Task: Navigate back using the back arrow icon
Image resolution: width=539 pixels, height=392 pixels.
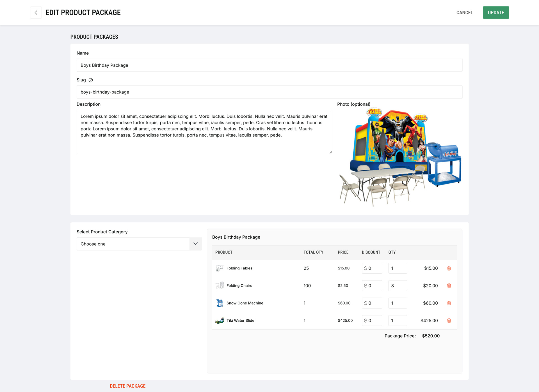Action: point(36,12)
